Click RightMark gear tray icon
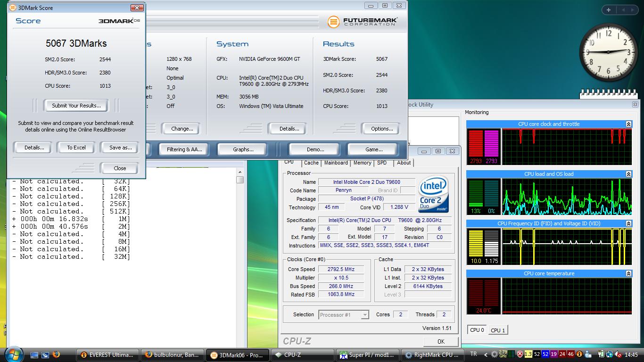Viewport: 644px width, 362px height. (x=494, y=354)
